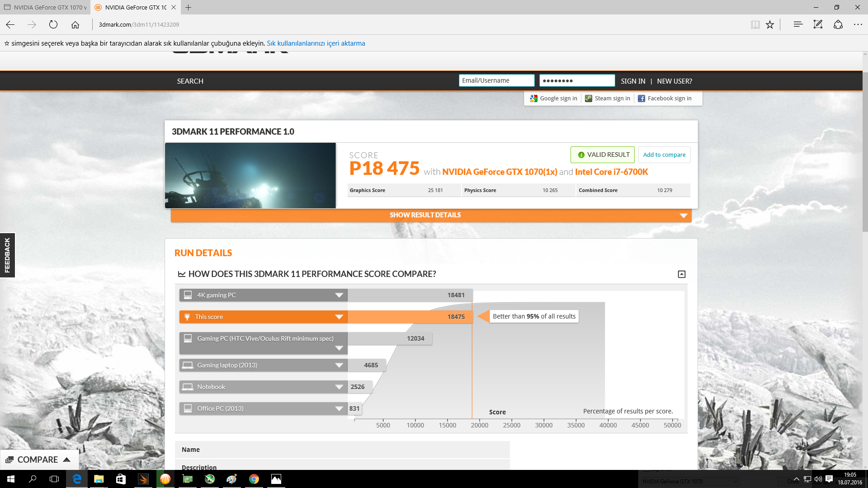Click the VALID RESULT badge

[603, 155]
